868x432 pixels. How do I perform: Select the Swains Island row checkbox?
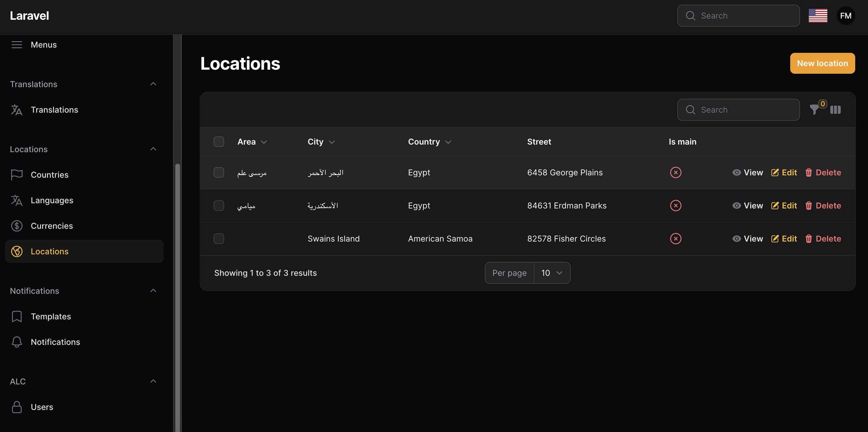point(219,239)
